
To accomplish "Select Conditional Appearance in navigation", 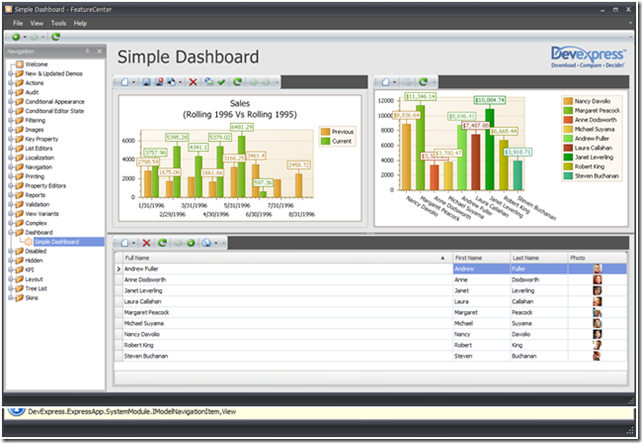I will point(55,102).
